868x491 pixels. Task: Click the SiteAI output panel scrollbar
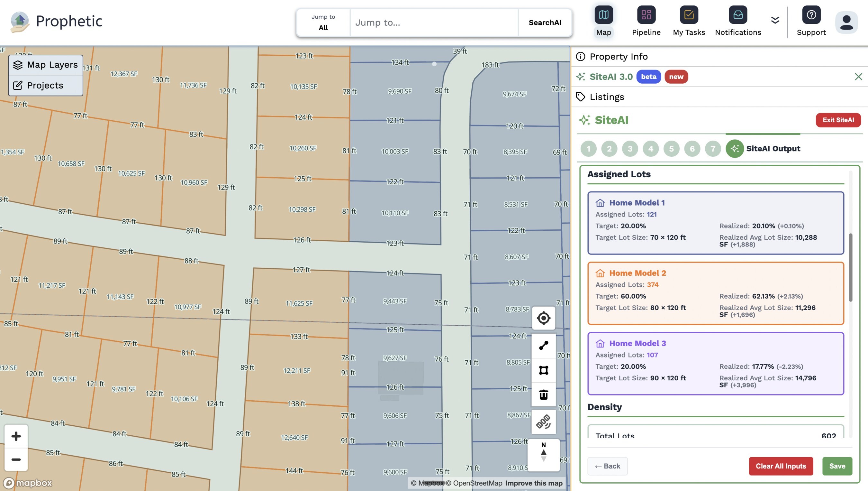click(x=850, y=267)
